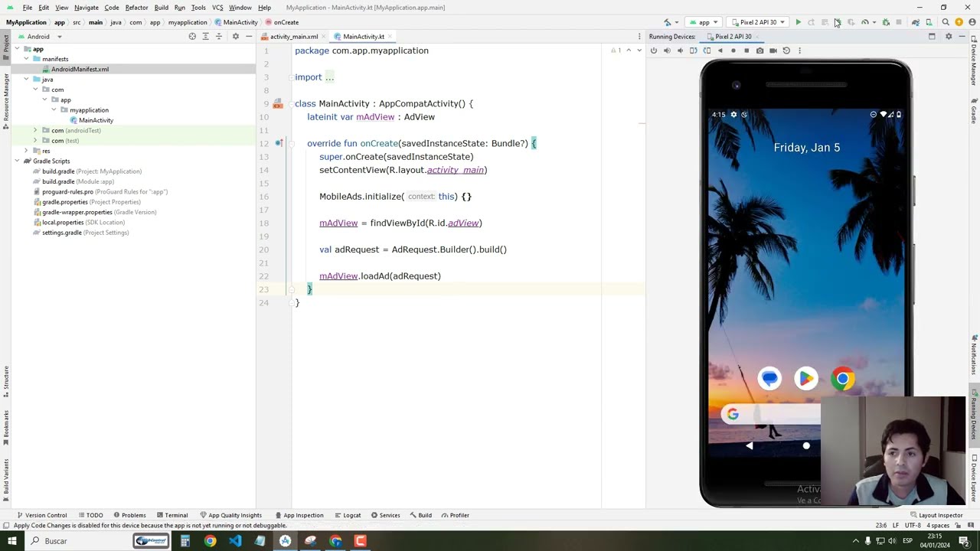Collapse the java folder
980x551 pixels.
[x=26, y=80]
